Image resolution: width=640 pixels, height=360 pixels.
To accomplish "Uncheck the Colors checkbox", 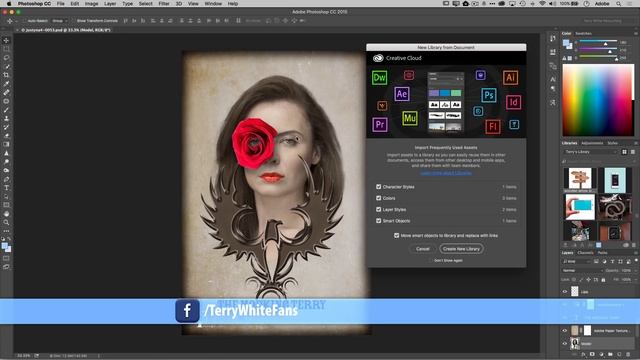I will click(378, 198).
